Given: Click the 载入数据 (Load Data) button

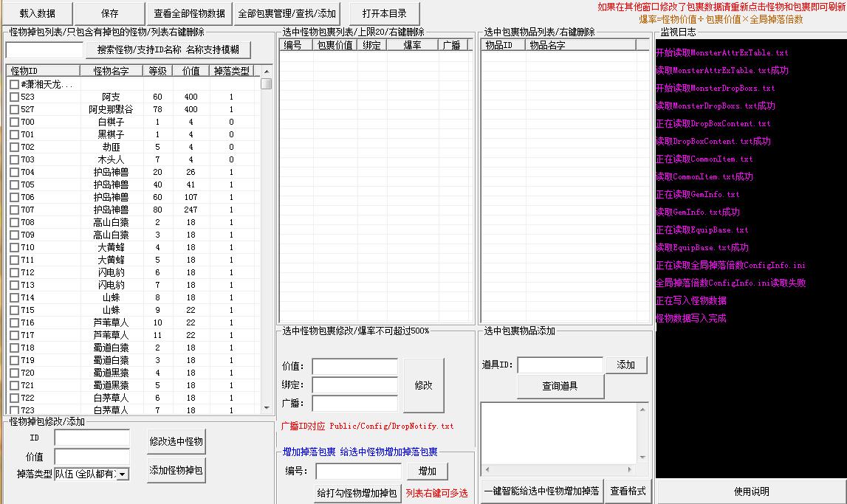Looking at the screenshot, I should (38, 13).
